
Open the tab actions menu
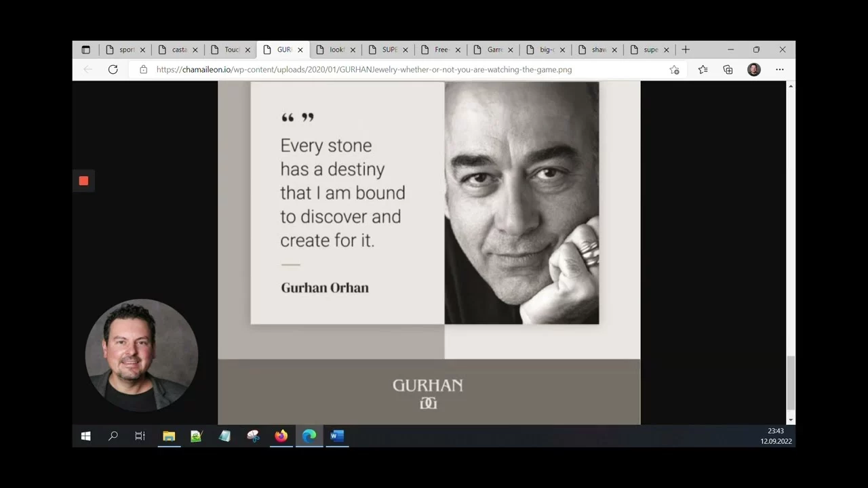pyautogui.click(x=85, y=49)
